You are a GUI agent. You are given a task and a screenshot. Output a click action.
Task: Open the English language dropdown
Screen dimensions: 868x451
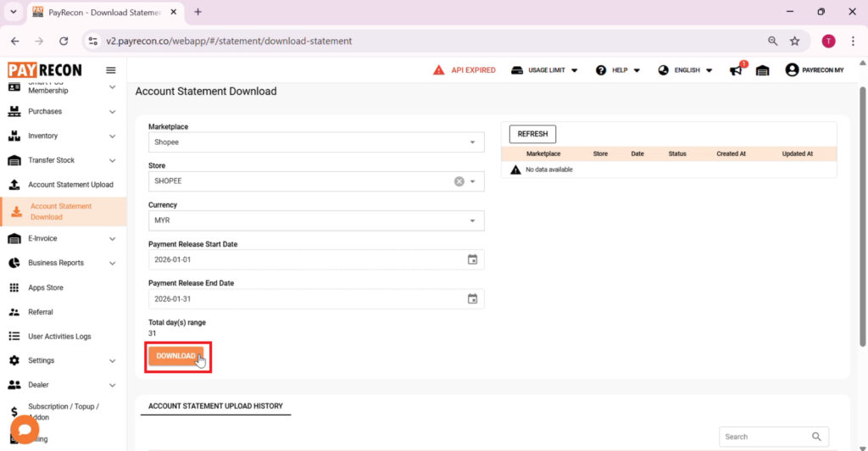click(x=685, y=70)
